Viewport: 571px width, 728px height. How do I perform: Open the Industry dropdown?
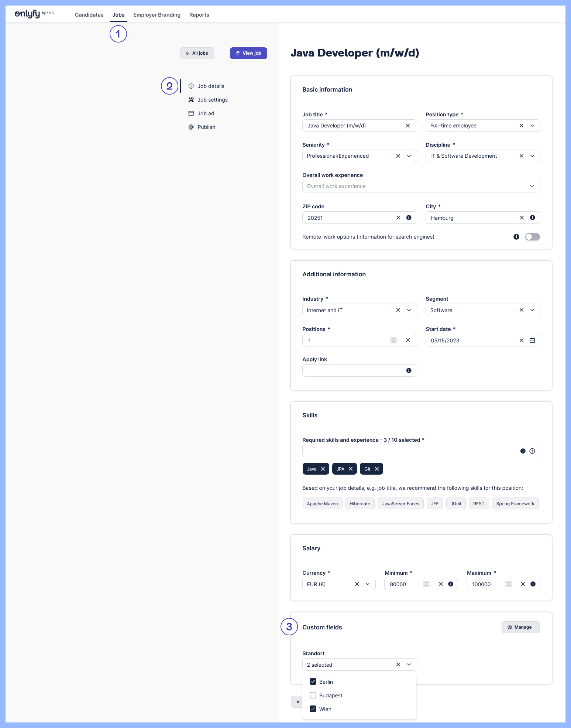pyautogui.click(x=409, y=310)
